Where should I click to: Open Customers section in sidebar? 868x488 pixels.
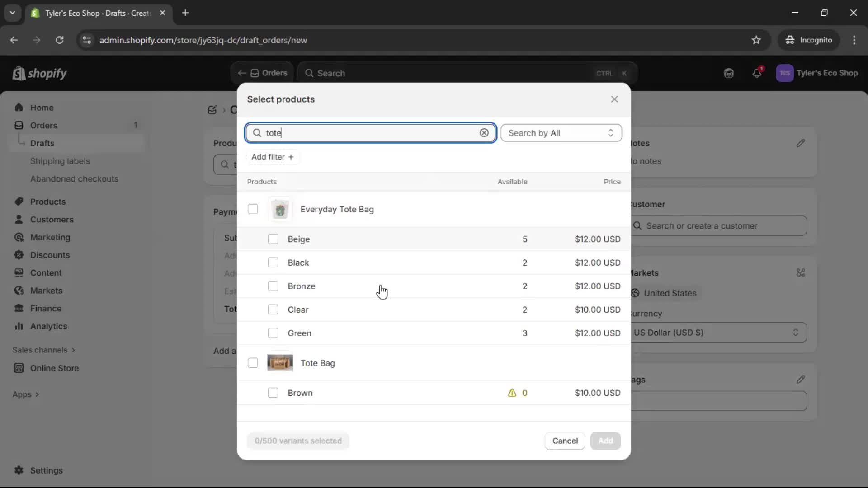[x=51, y=219]
